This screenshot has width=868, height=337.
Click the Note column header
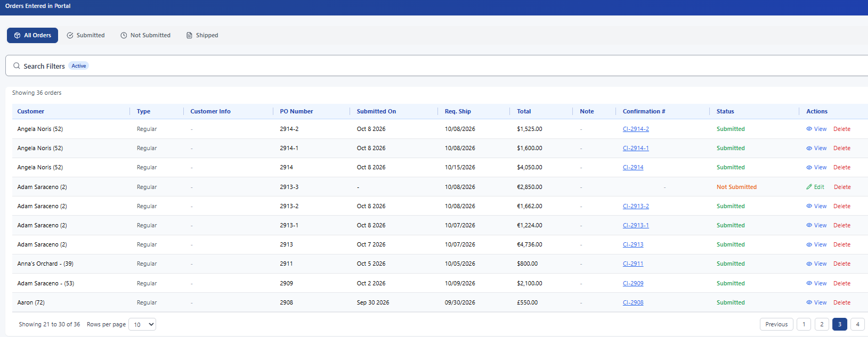point(587,111)
